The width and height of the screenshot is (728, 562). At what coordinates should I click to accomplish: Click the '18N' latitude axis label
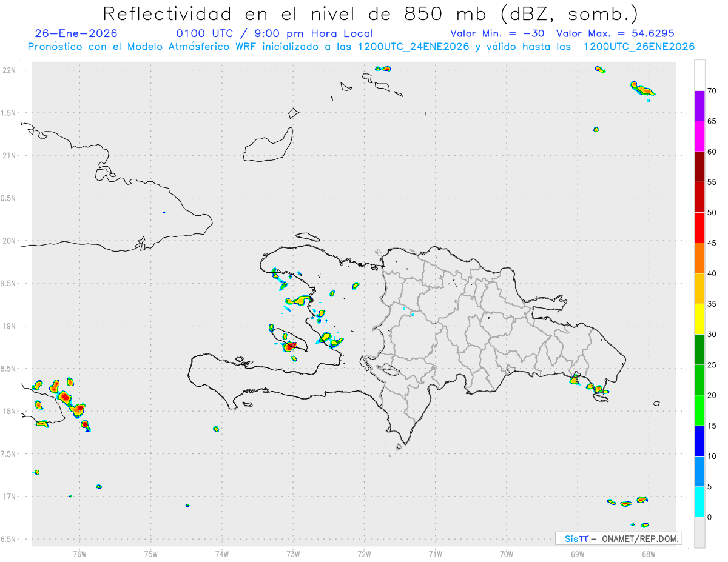tap(10, 412)
